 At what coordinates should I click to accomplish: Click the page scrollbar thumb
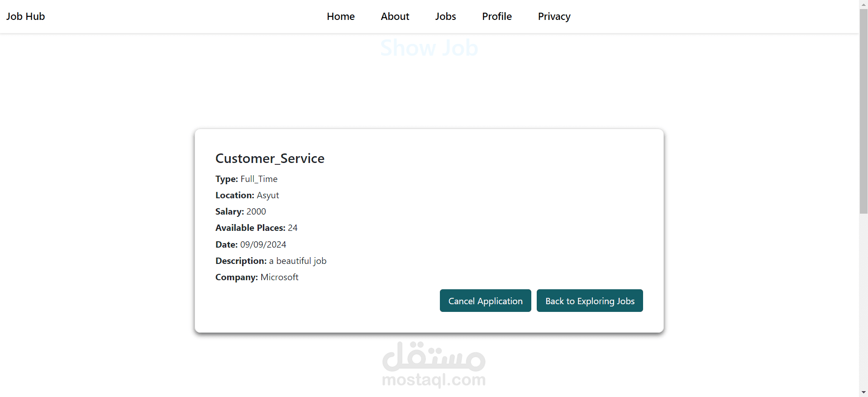pos(863,111)
